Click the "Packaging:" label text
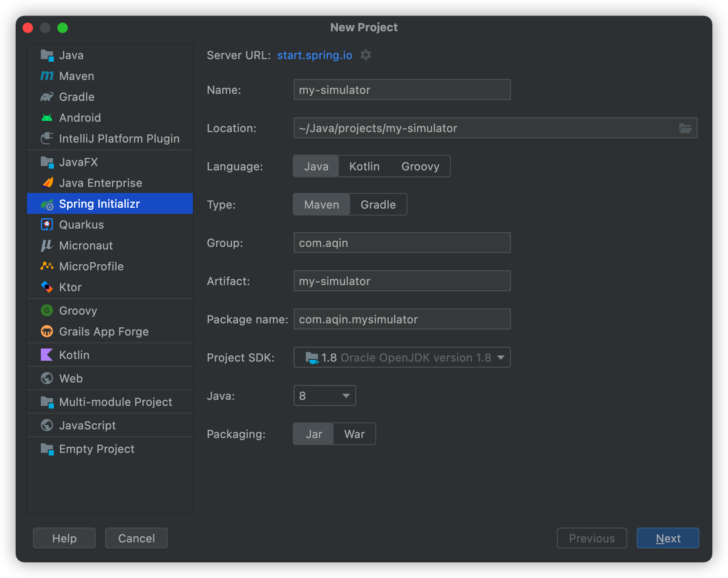The width and height of the screenshot is (728, 578). (x=236, y=434)
